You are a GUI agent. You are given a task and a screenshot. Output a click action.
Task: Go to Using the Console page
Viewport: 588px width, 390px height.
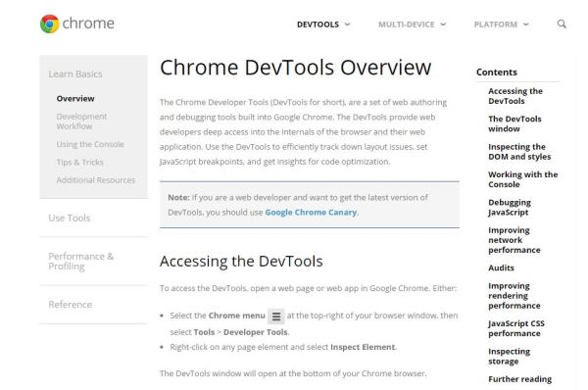pos(90,144)
